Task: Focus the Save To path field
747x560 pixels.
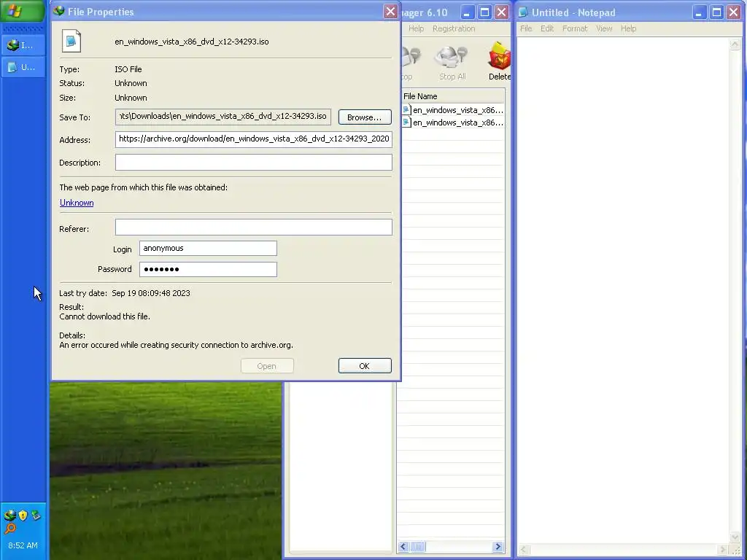Action: 223,117
